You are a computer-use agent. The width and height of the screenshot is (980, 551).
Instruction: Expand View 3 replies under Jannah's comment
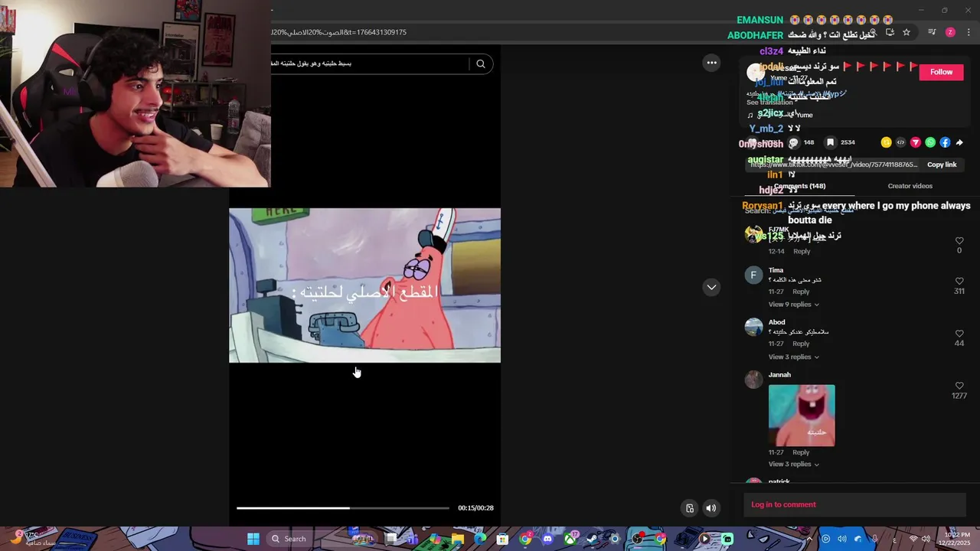[x=793, y=465]
